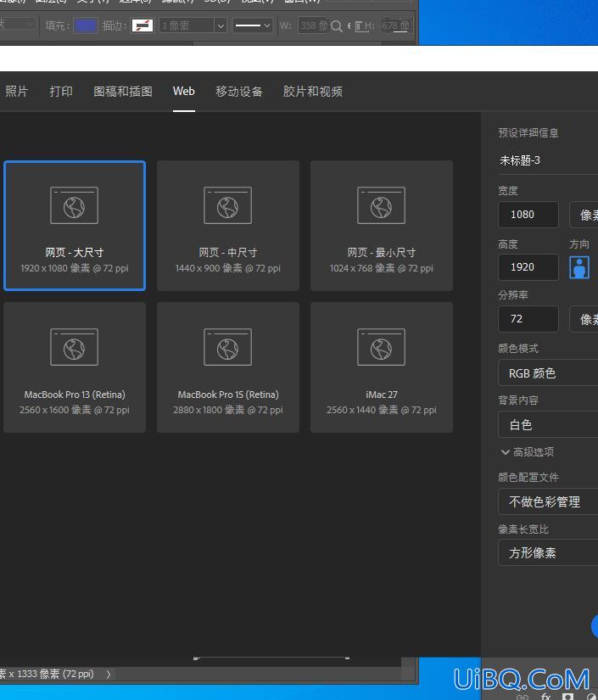The width and height of the screenshot is (598, 700).
Task: Click the 2560 x 1440 像素 @ 72 ppi text
Action: (x=382, y=410)
